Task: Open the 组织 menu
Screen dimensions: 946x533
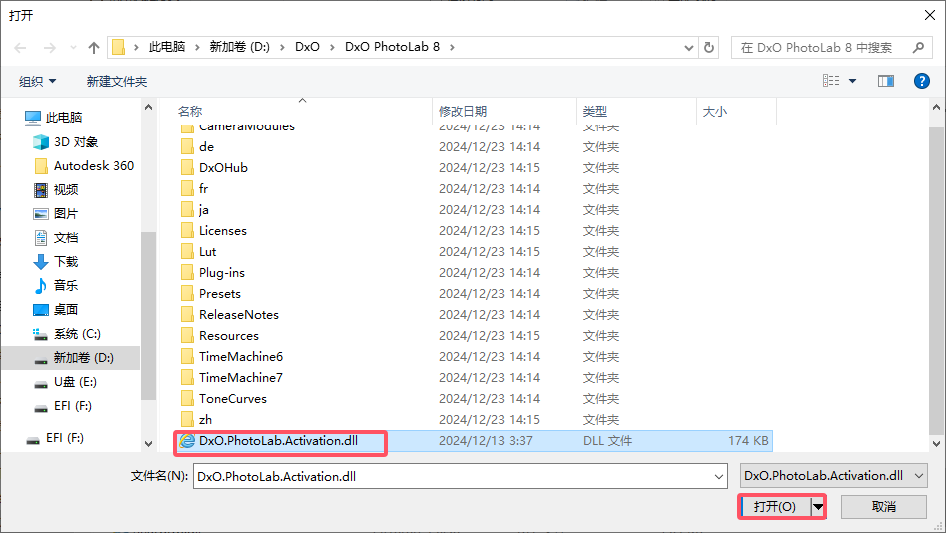Action: [x=37, y=81]
